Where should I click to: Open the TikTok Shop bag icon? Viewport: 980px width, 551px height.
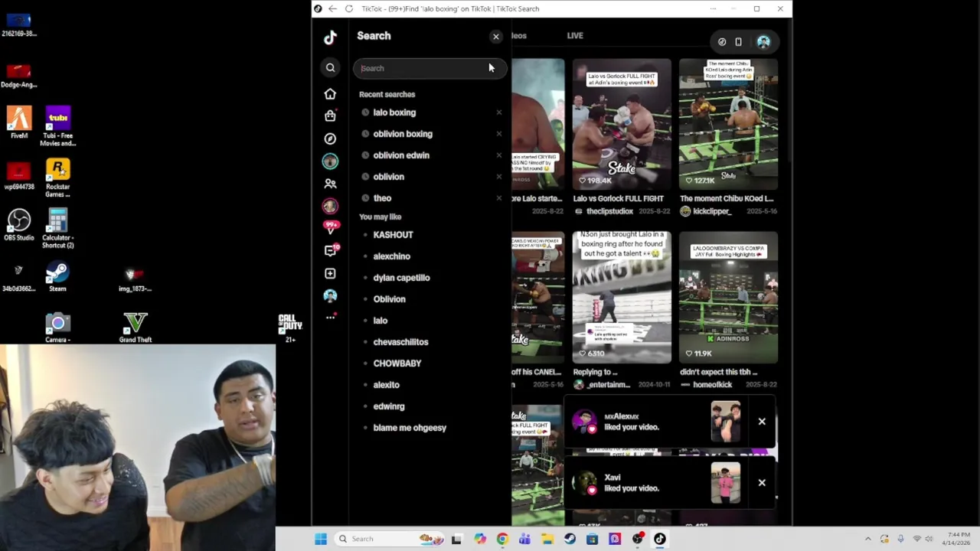[x=330, y=116]
